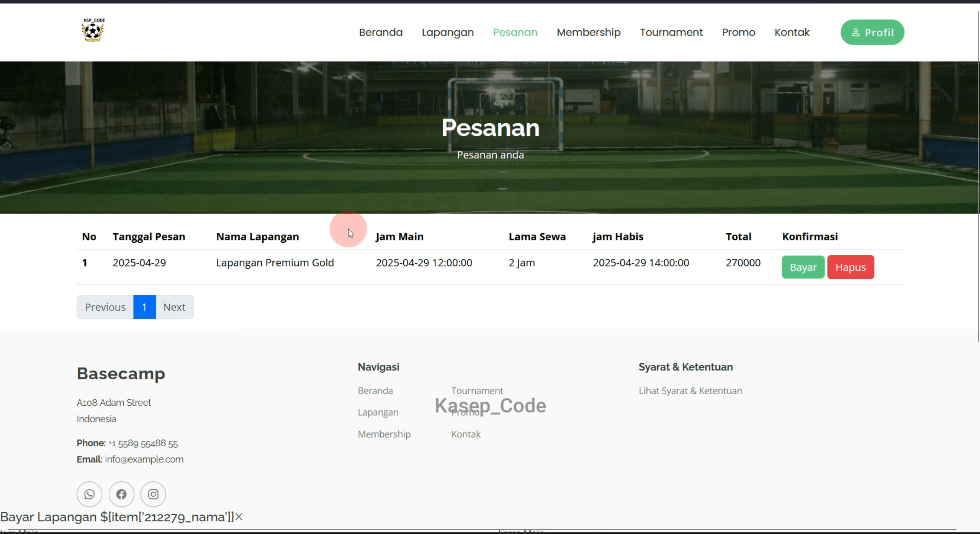Click the page's vertical scrollbar
Viewport: 980px width, 534px height.
tap(978, 176)
